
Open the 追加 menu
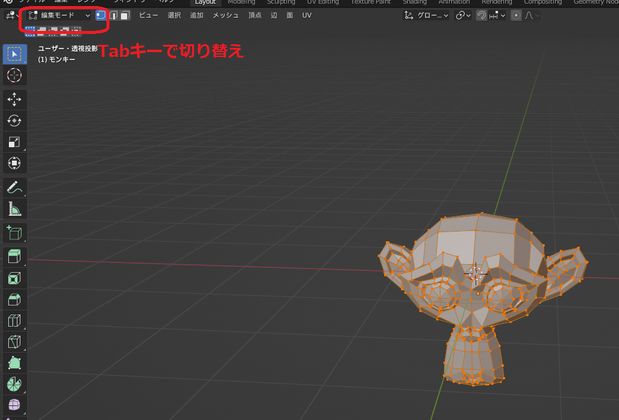(197, 15)
